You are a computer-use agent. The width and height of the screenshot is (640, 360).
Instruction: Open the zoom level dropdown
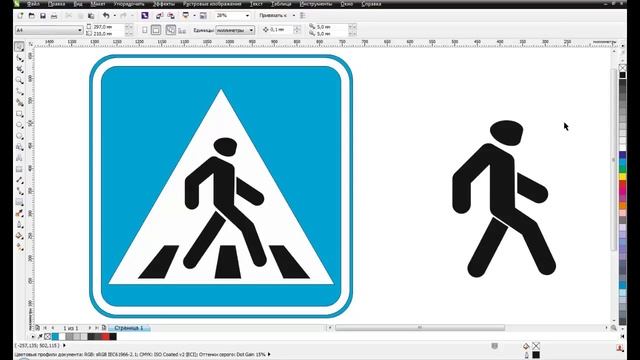click(x=247, y=16)
